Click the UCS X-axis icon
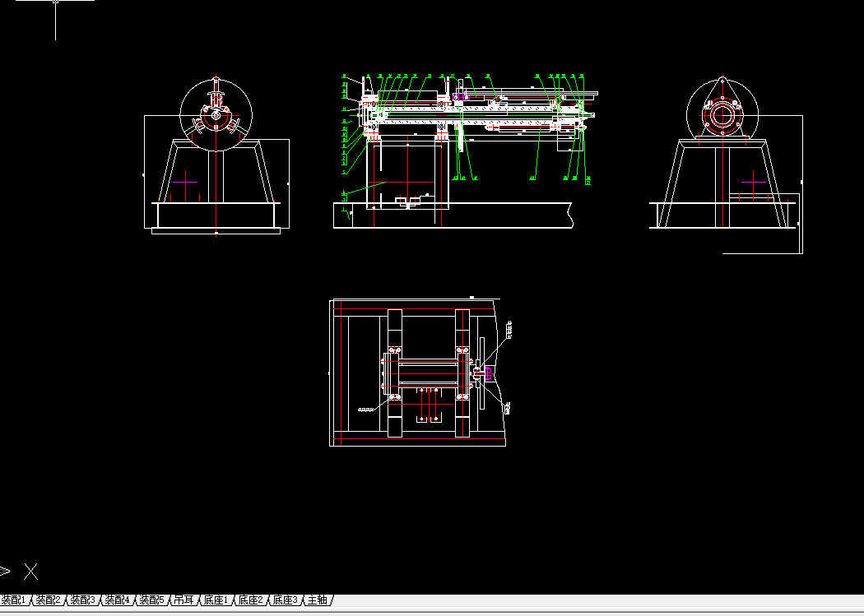864x616 pixels. (x=31, y=572)
